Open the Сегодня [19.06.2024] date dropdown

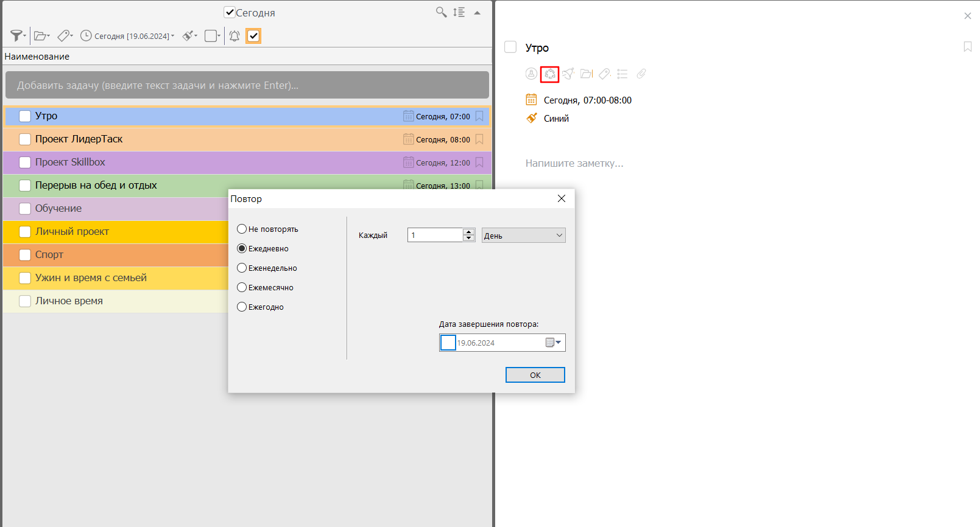click(128, 36)
